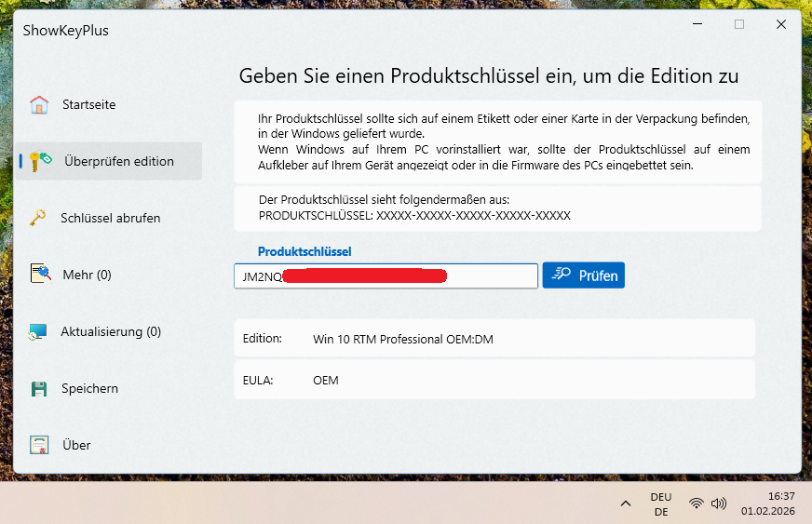Click the Speichern floppy disk icon

39,388
